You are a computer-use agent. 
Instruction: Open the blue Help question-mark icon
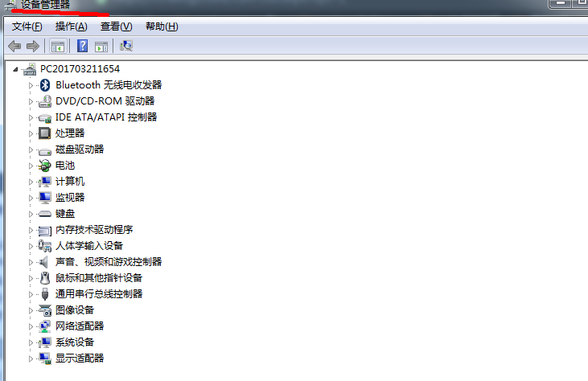click(83, 46)
